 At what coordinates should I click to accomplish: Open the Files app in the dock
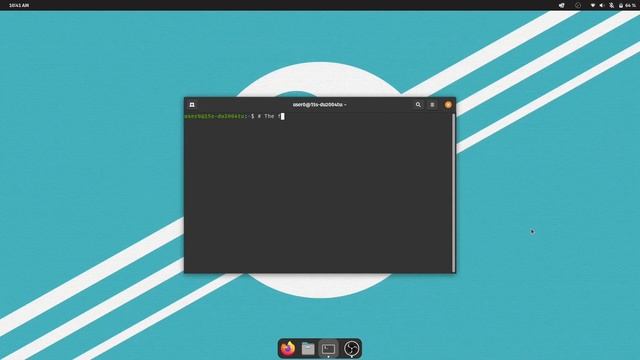[308, 349]
